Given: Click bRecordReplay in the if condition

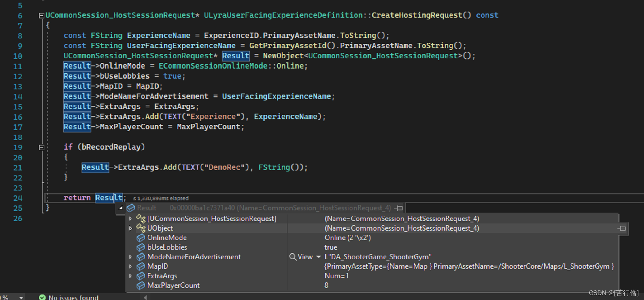Looking at the screenshot, I should pos(111,147).
